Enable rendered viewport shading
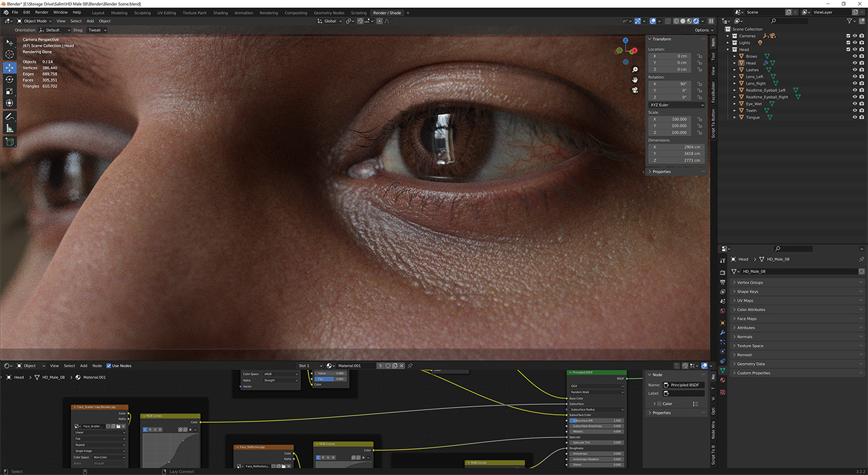Screen dimensions: 868x475 [696, 21]
